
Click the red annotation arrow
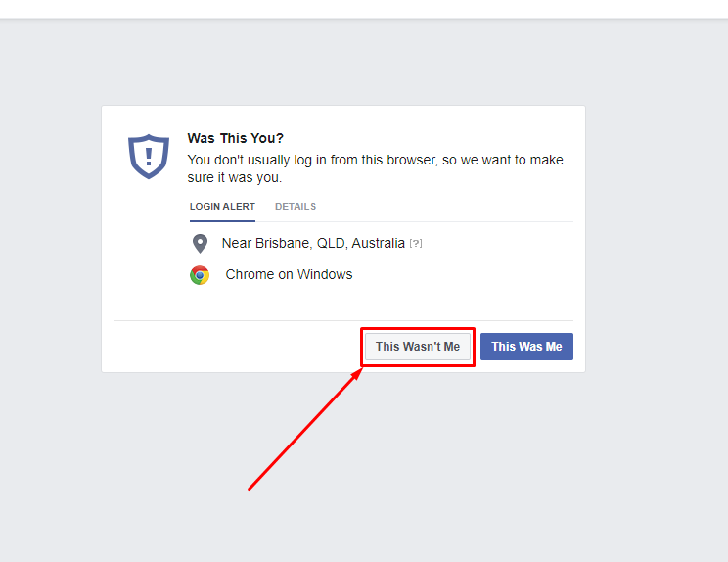[303, 431]
